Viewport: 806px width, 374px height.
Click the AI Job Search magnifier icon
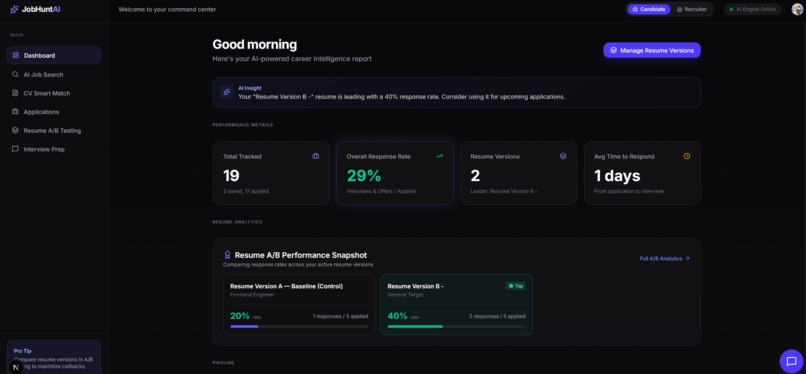[15, 74]
